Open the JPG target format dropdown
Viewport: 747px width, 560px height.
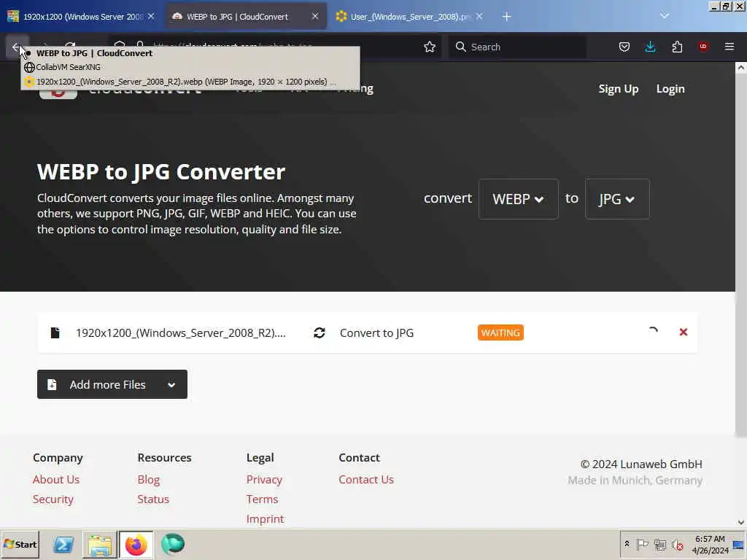pos(617,199)
